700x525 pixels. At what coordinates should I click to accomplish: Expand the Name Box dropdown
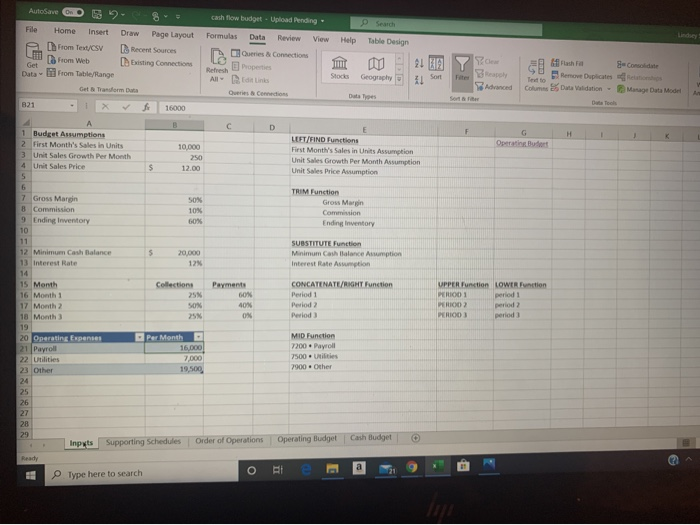click(72, 105)
